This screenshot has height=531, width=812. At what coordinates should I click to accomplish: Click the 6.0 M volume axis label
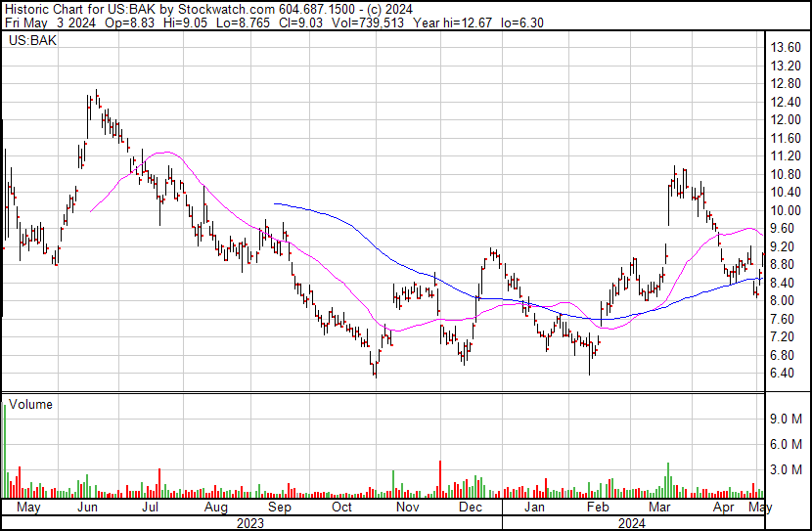(787, 444)
